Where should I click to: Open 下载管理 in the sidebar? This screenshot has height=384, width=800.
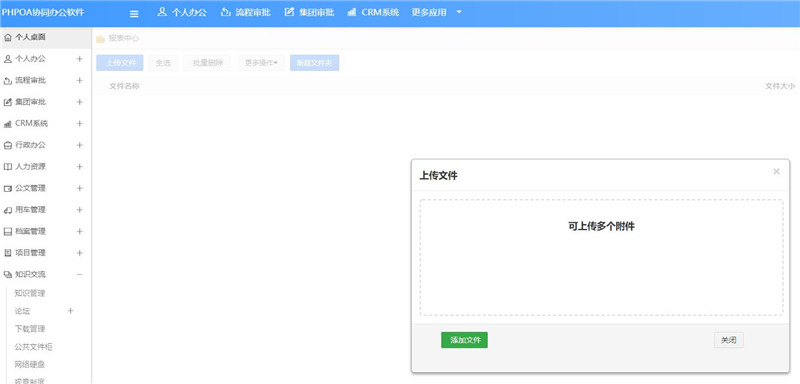coord(30,329)
